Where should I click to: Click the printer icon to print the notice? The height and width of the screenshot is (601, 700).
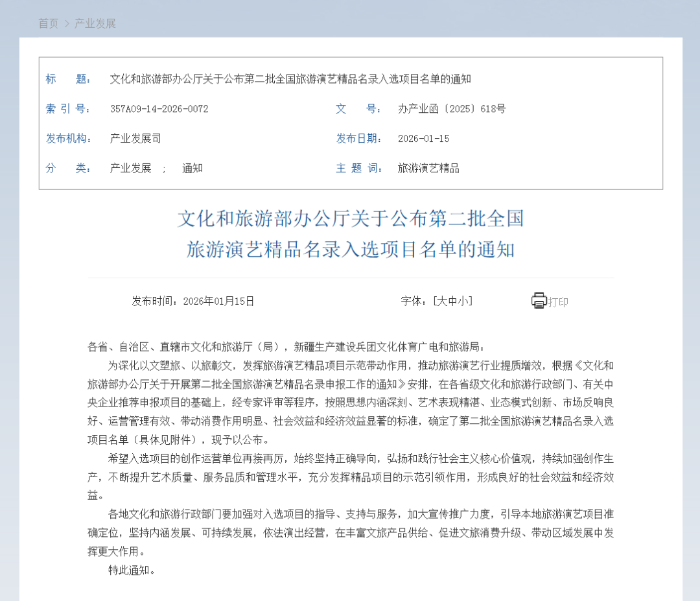click(538, 300)
